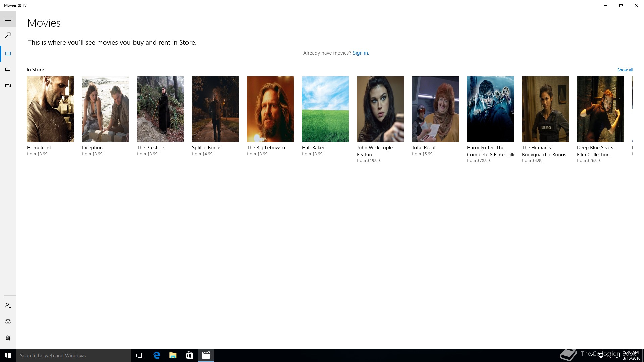Click the network tray icon
The height and width of the screenshot is (362, 644).
click(x=600, y=355)
